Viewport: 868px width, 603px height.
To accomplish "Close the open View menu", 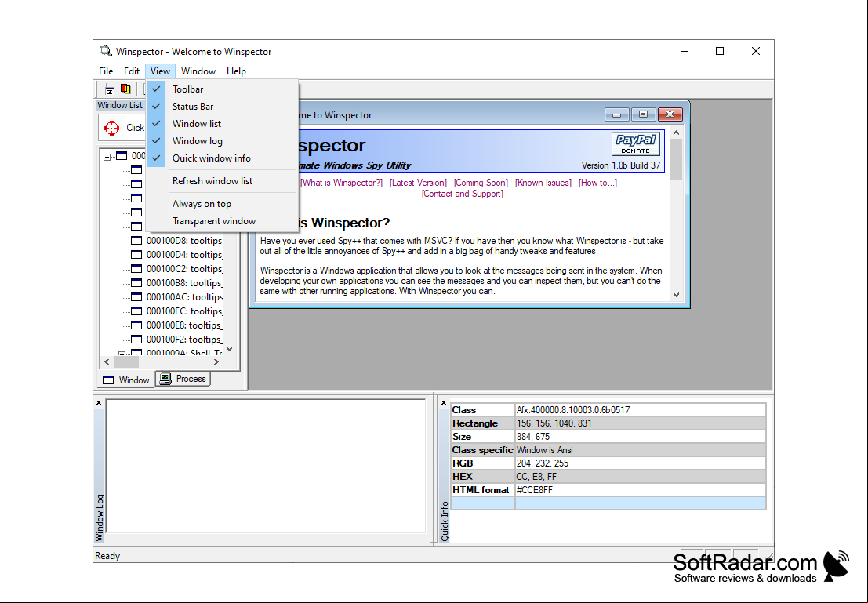I will pos(160,71).
